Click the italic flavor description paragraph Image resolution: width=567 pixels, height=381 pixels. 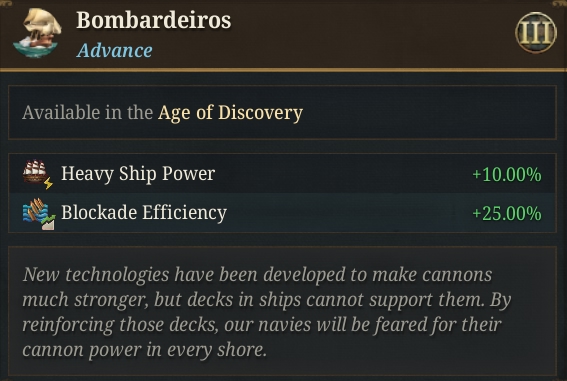[267, 312]
